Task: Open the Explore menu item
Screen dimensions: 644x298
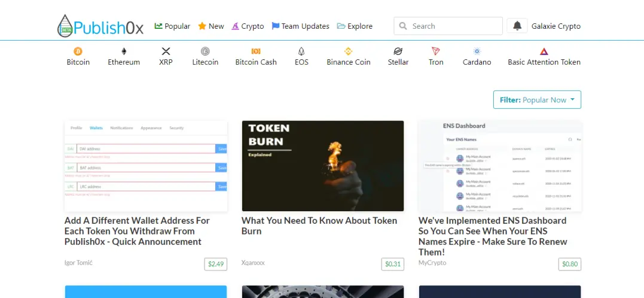Action: click(355, 26)
